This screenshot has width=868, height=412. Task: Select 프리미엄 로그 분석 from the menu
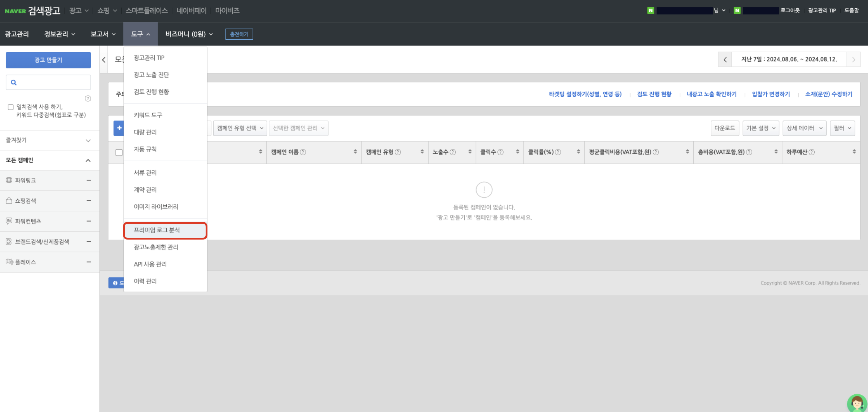click(156, 230)
